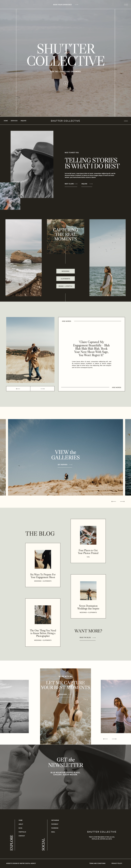Click footer Home link
The height and width of the screenshot is (868, 131).
point(21,820)
